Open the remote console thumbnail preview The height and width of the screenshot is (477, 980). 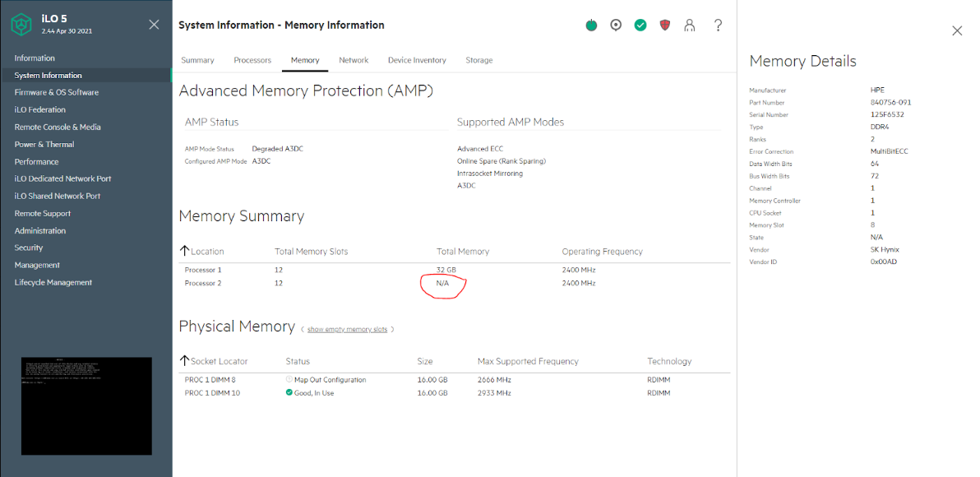click(x=86, y=405)
